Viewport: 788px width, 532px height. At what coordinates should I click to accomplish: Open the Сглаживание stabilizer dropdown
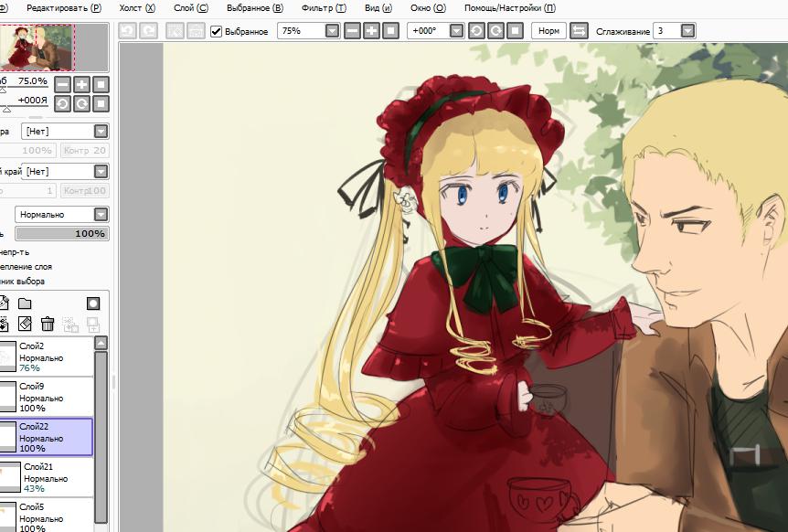(x=688, y=31)
